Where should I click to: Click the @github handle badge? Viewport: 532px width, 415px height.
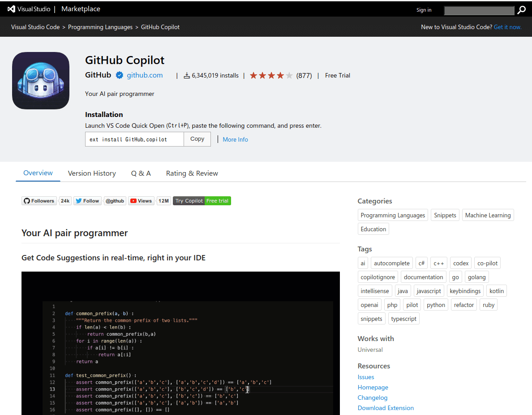tap(115, 201)
